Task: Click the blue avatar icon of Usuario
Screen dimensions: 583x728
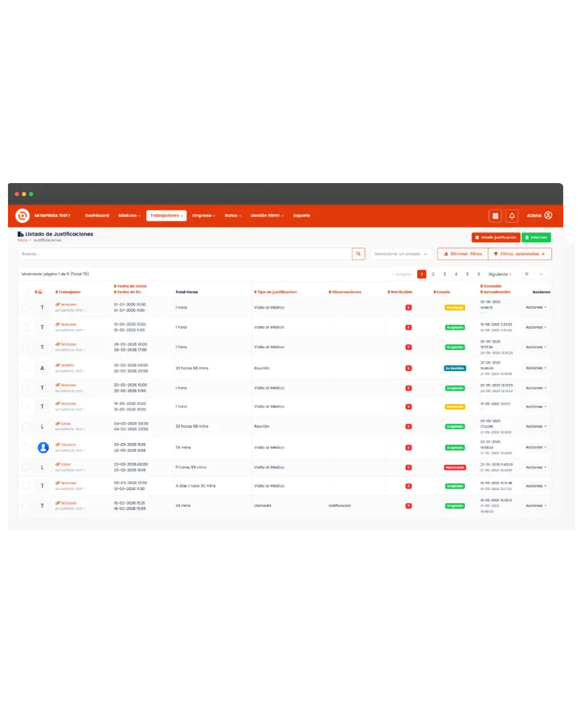Action: pyautogui.click(x=43, y=448)
